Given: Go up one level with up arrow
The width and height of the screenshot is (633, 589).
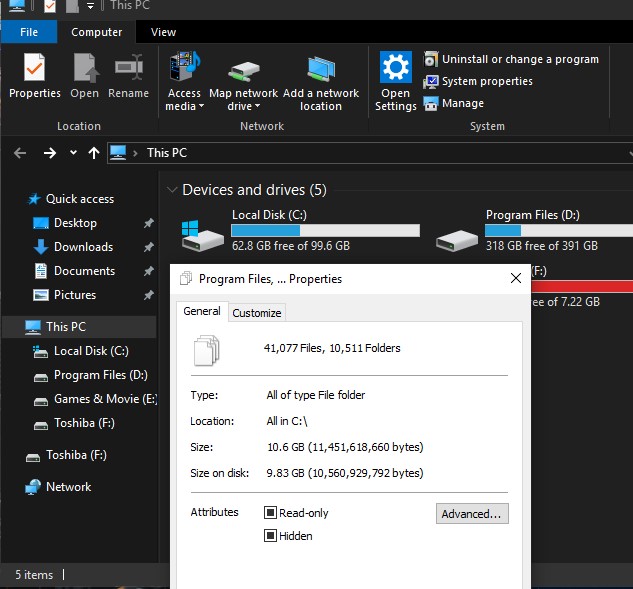Looking at the screenshot, I should click(94, 153).
